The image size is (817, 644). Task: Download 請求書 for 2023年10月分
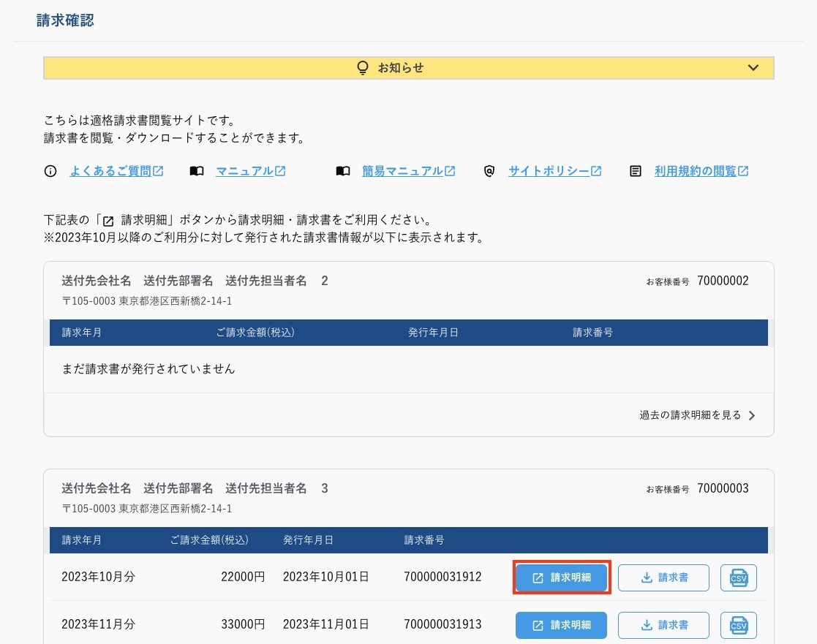click(663, 577)
